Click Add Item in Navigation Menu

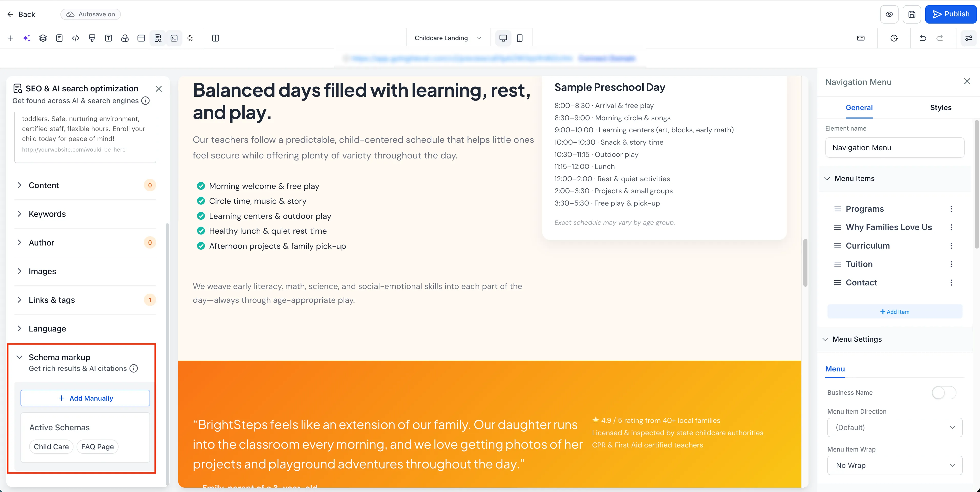894,311
